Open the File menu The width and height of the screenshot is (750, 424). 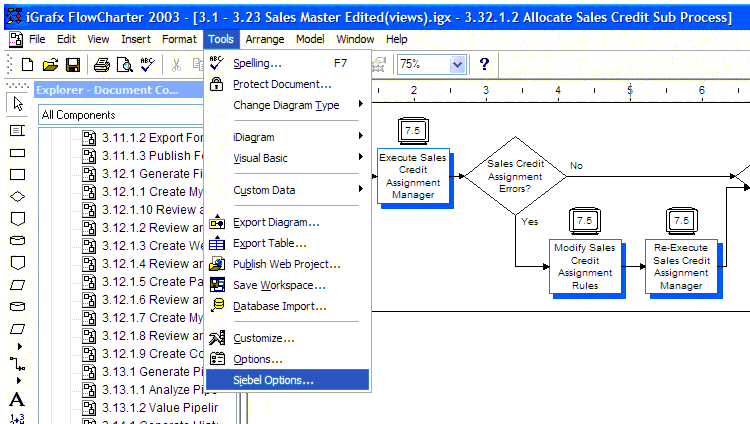(x=37, y=39)
